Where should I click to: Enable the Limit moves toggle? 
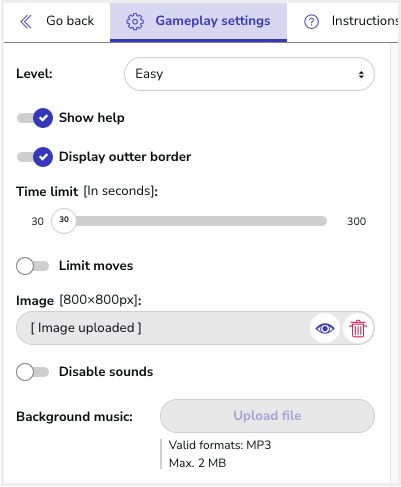coord(32,266)
